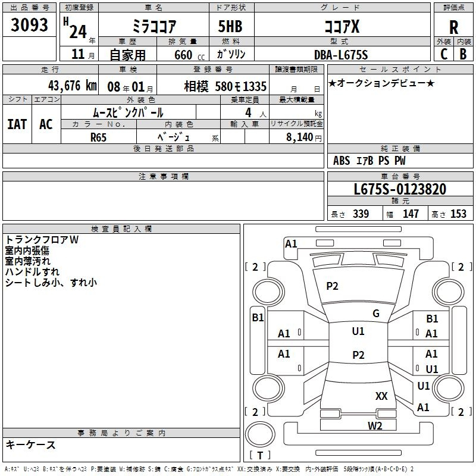This screenshot has width=476, height=476.
Task: Click the seating capacity 4 人
Action: coord(256,112)
